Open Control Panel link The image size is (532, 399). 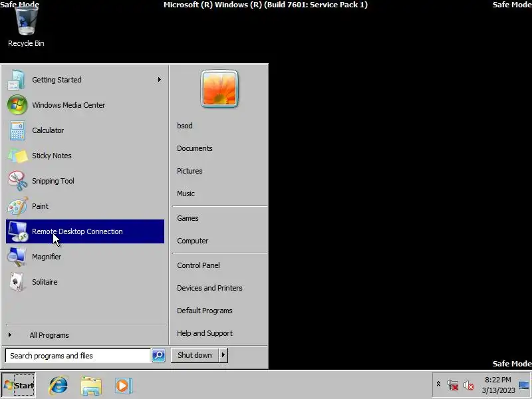tap(198, 265)
